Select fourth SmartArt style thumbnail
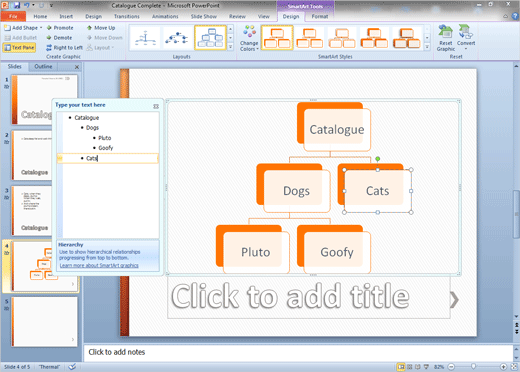Screen dimensions: 520x372 pyautogui.click(x=374, y=38)
